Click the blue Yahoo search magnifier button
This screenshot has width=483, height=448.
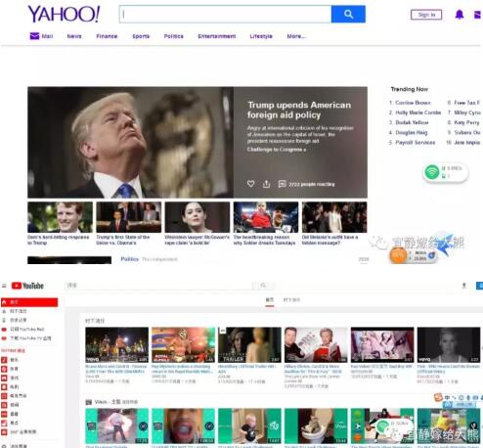pyautogui.click(x=348, y=14)
